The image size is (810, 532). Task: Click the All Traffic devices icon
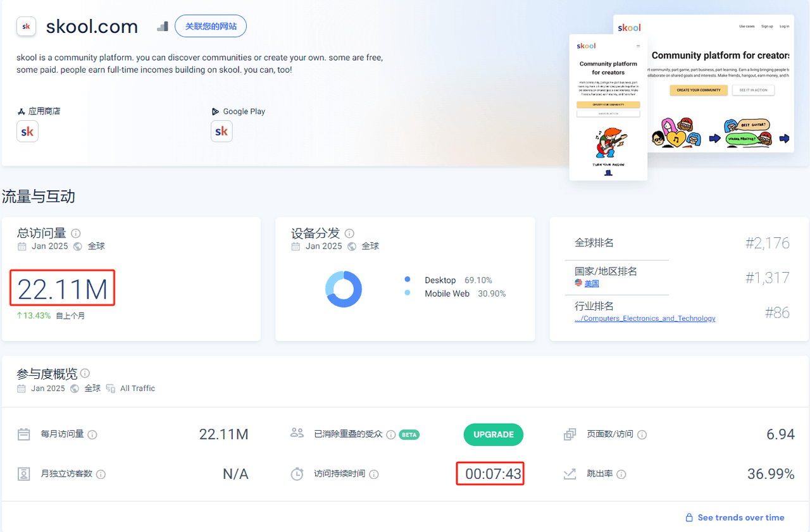(x=111, y=388)
